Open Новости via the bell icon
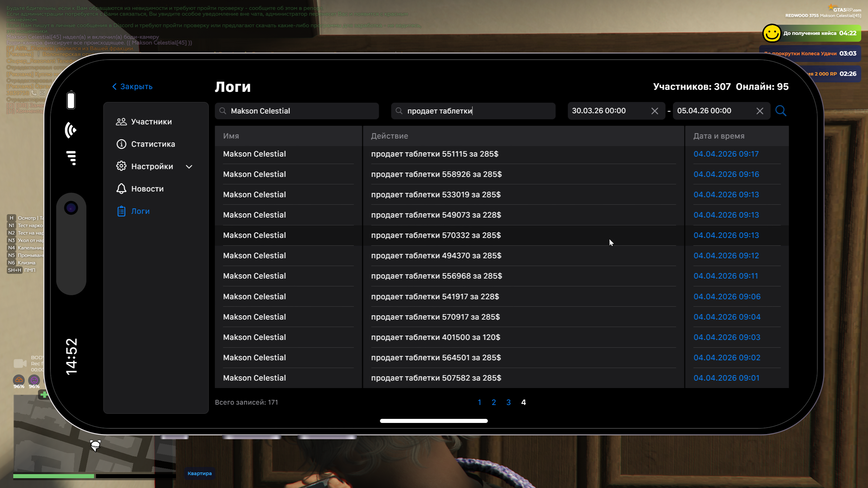Screen dimensions: 868x488 coord(121,189)
